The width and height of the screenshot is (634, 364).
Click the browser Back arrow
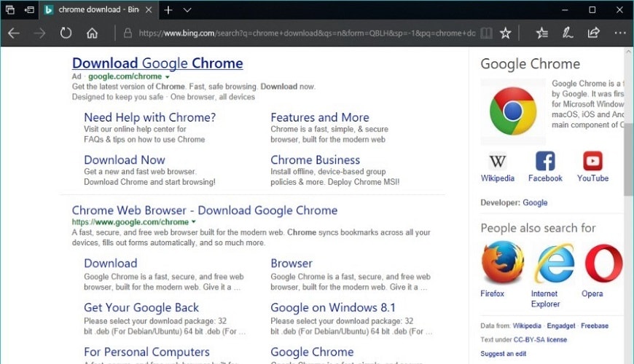click(13, 33)
